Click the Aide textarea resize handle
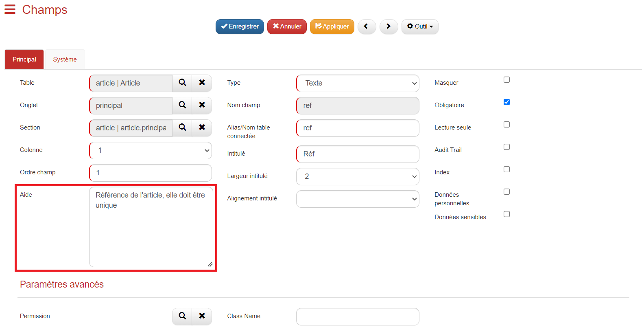The image size is (644, 334). tap(210, 264)
